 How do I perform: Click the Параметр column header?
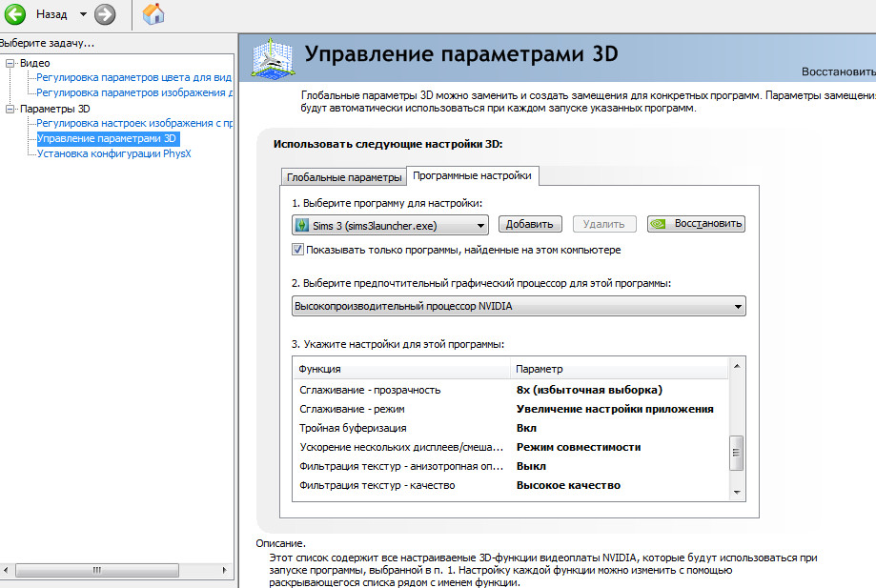(619, 369)
